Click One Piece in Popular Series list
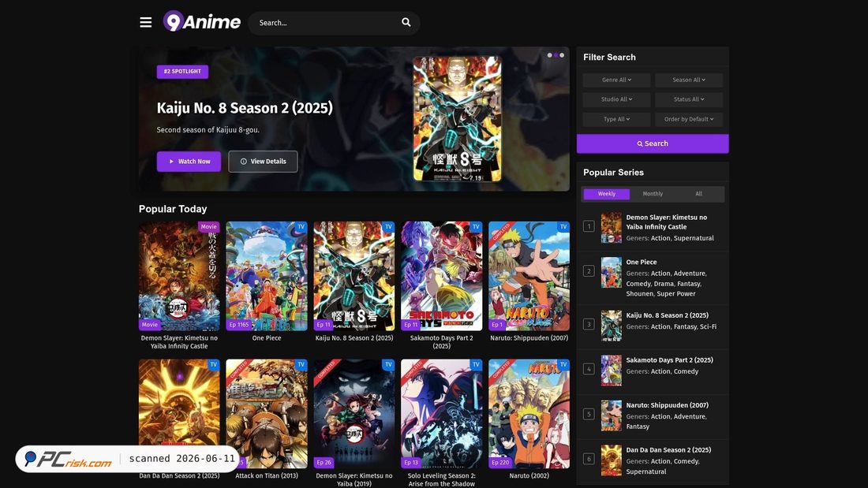The image size is (868, 488). 641,263
